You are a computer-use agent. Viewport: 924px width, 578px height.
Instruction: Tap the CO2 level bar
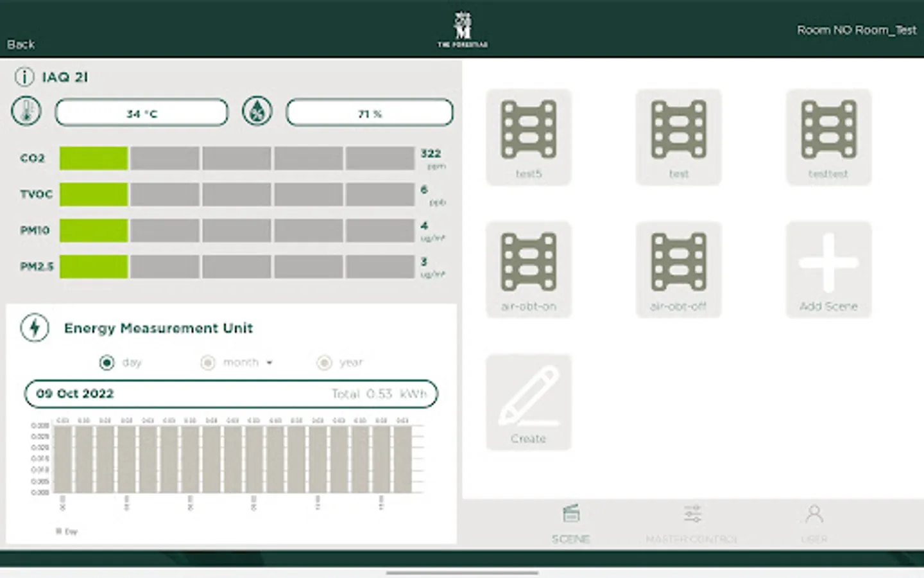pyautogui.click(x=237, y=158)
